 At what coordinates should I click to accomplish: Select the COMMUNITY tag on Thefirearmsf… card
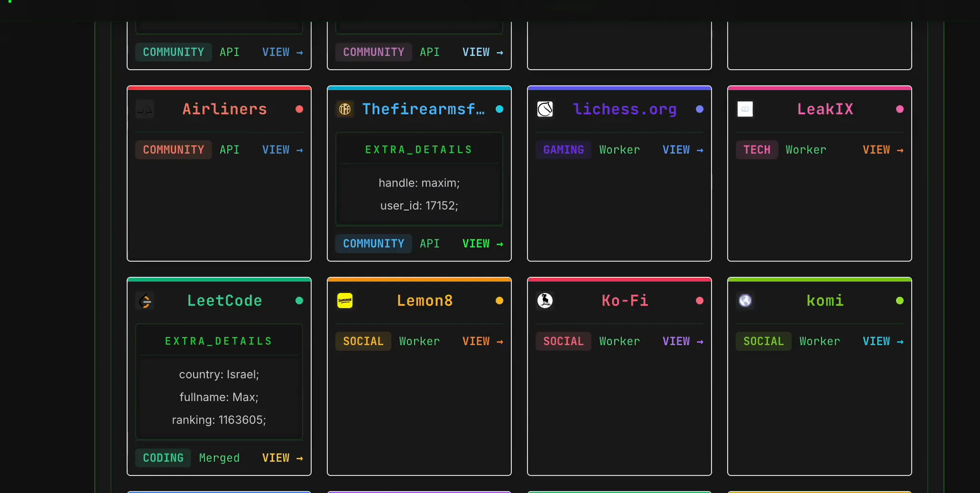coord(374,244)
